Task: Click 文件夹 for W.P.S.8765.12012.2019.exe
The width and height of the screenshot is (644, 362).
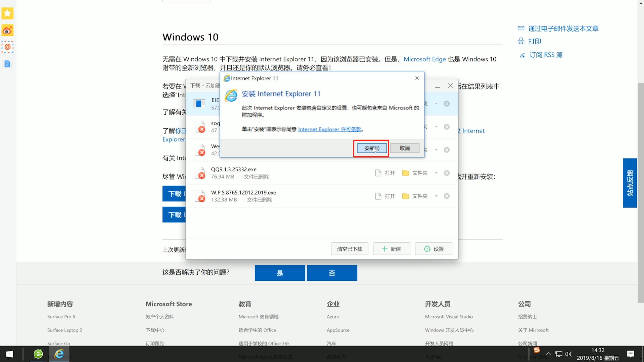Action: point(420,196)
